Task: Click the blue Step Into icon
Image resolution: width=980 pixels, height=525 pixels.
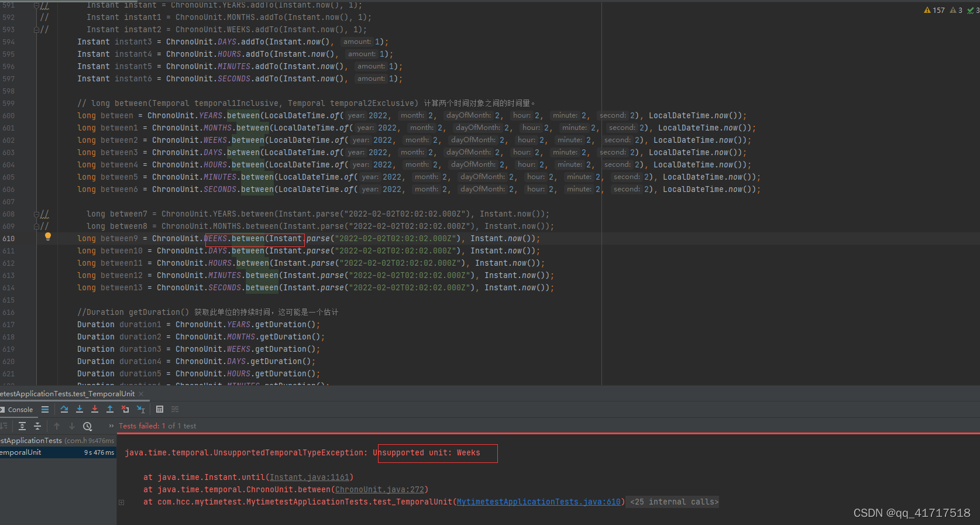Action: (80, 410)
